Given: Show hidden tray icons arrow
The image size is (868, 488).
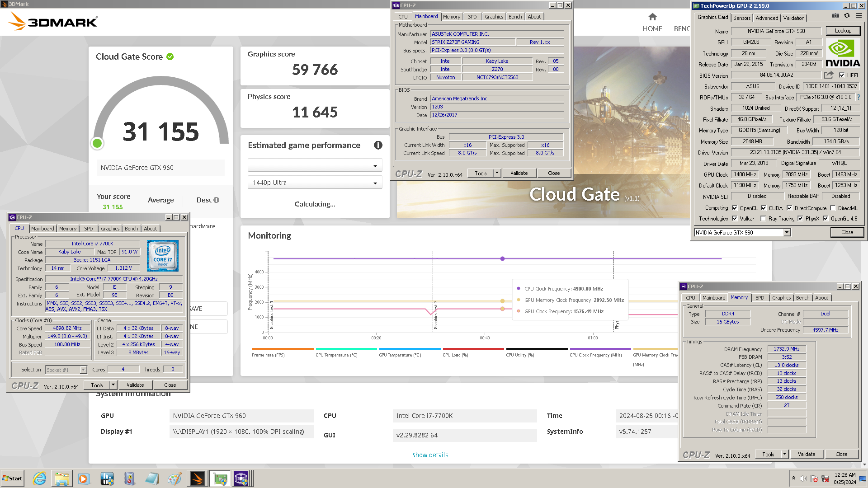Looking at the screenshot, I should [793, 478].
